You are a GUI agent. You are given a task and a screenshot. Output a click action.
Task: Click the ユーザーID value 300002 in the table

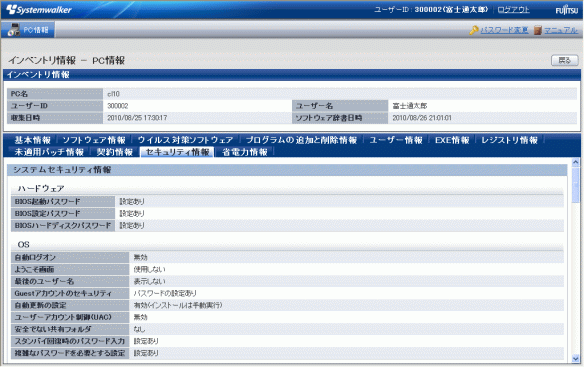coord(117,106)
